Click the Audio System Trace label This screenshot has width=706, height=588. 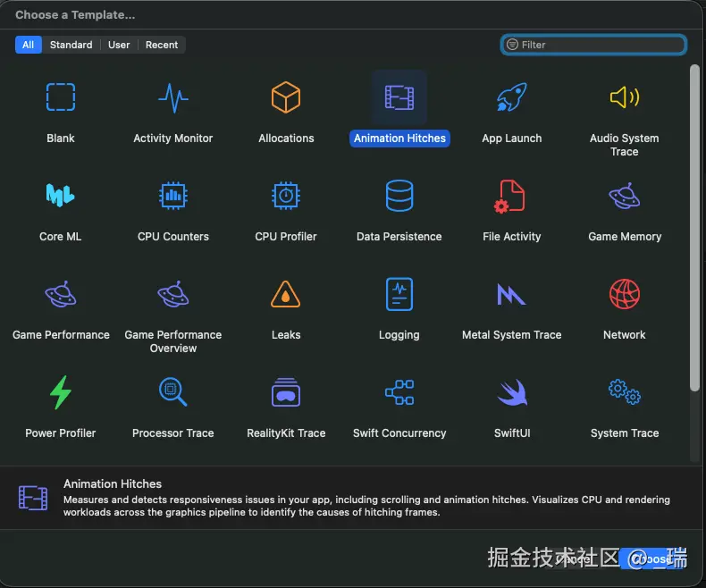pos(625,145)
